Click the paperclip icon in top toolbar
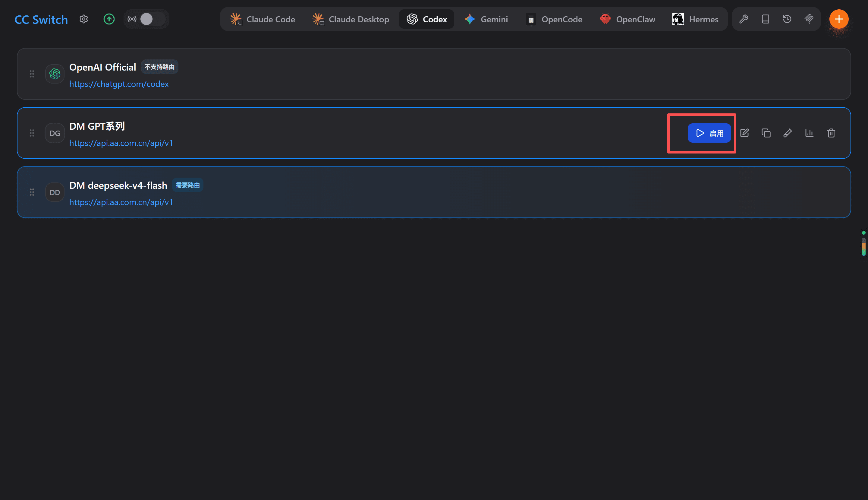This screenshot has width=868, height=500. pyautogui.click(x=809, y=19)
